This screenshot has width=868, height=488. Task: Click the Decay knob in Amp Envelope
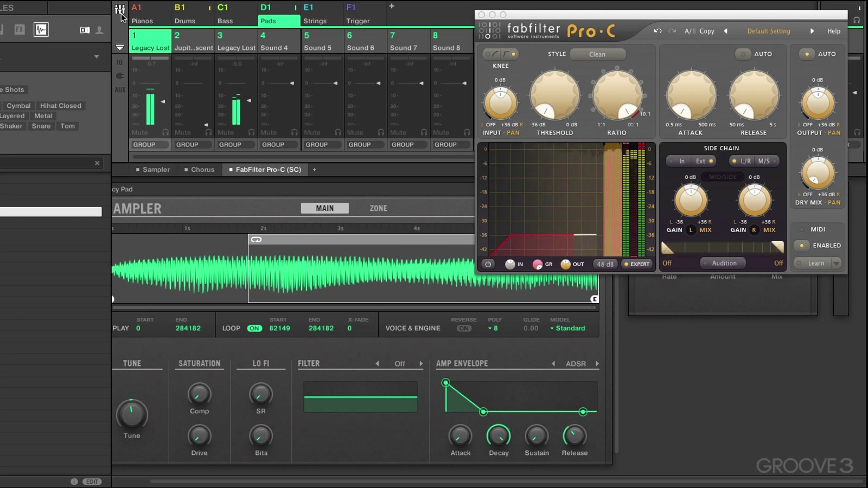tap(499, 435)
